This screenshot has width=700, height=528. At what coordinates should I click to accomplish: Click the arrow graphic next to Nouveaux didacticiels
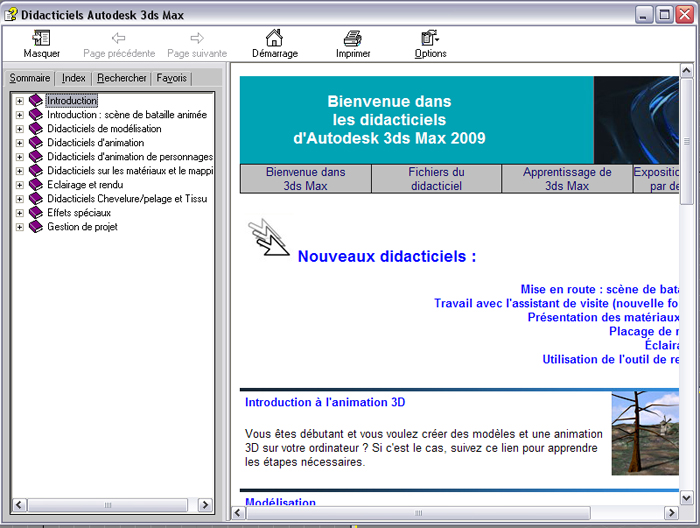[268, 238]
